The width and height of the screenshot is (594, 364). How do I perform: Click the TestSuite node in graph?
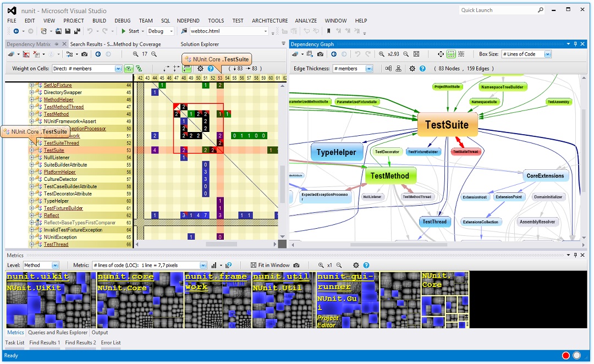tap(447, 125)
